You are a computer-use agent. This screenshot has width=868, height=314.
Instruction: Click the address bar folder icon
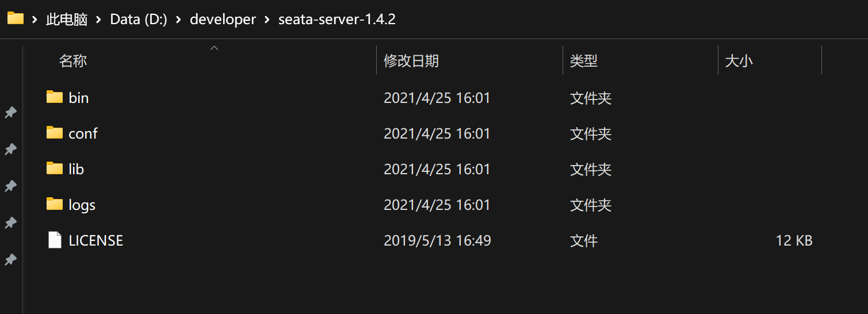[16, 19]
